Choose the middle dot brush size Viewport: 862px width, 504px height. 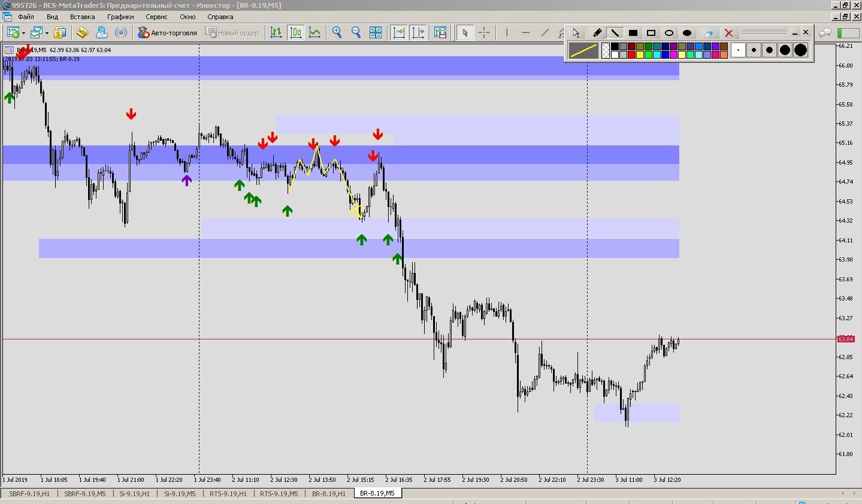tap(769, 50)
